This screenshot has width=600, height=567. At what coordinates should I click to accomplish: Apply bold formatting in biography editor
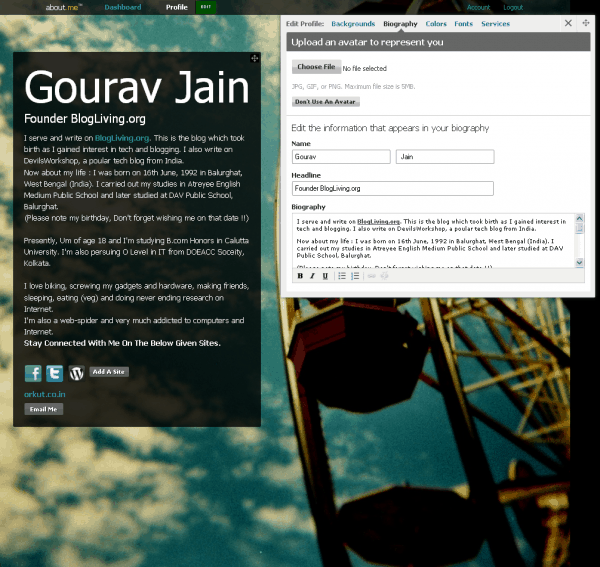point(300,276)
